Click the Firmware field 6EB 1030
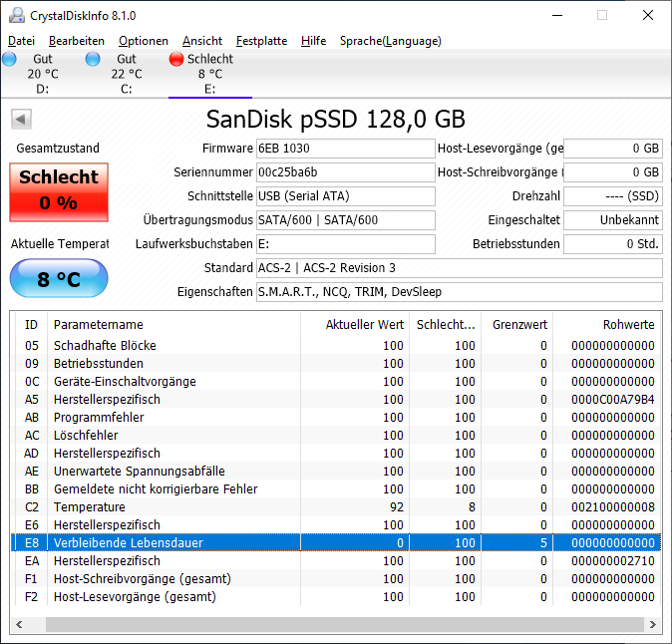This screenshot has height=644, width=672. click(x=346, y=149)
